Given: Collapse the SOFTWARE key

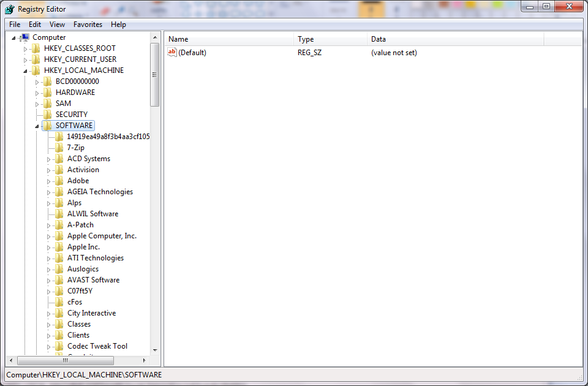Looking at the screenshot, I should click(37, 126).
